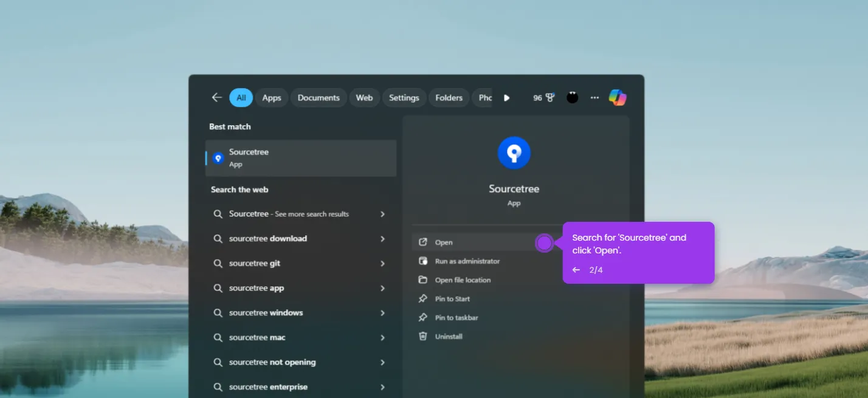This screenshot has height=398, width=868.
Task: Click the large Sourcetree app logo
Action: tap(514, 153)
